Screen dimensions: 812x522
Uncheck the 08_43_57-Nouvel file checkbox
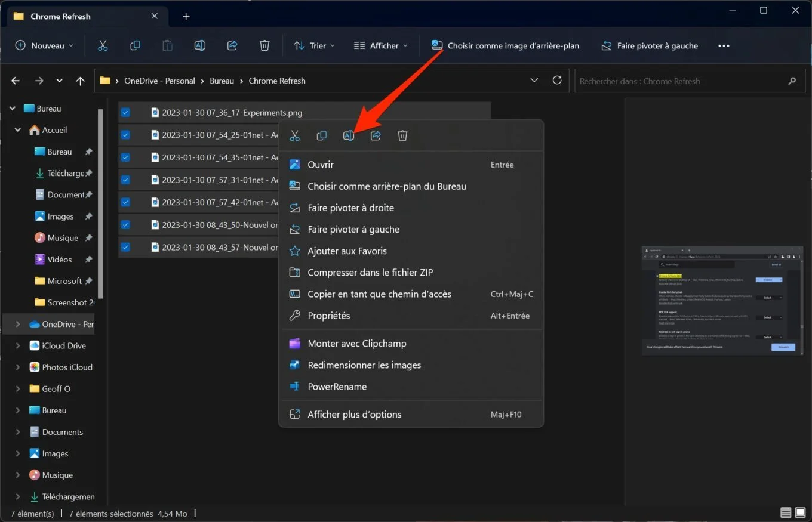coord(125,247)
